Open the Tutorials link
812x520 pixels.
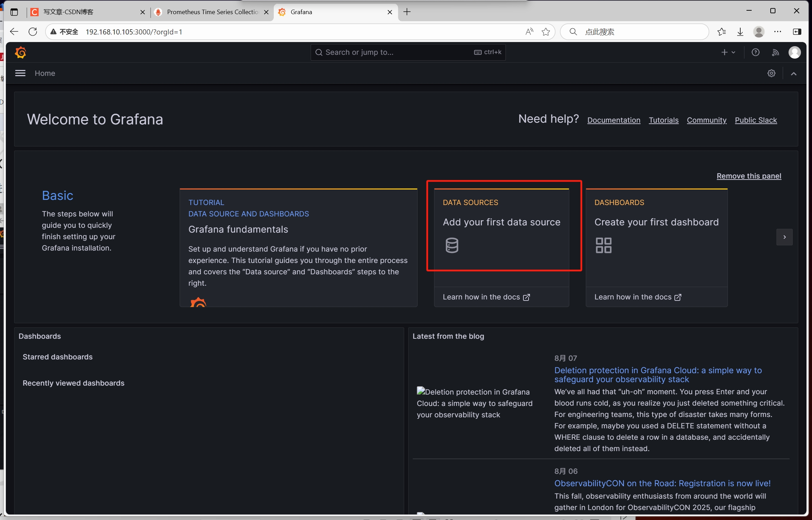[x=663, y=120]
